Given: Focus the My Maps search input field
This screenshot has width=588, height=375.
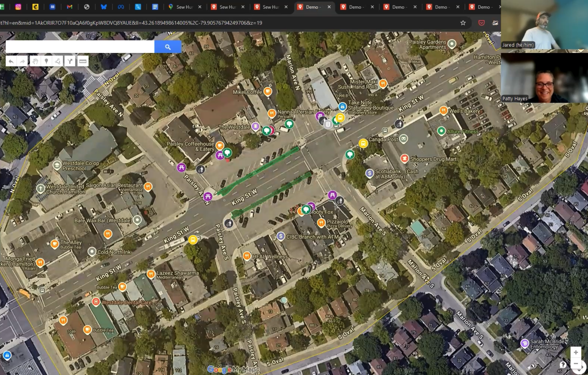Looking at the screenshot, I should point(80,47).
